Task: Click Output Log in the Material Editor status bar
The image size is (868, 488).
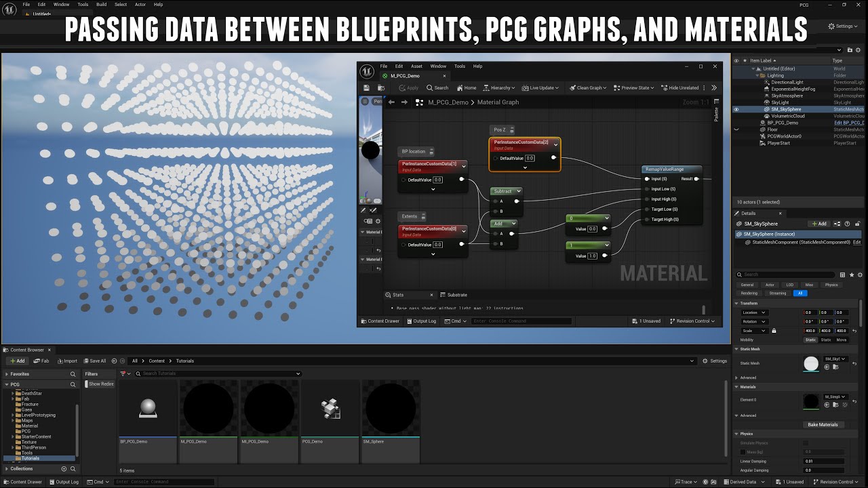Action: tap(421, 321)
